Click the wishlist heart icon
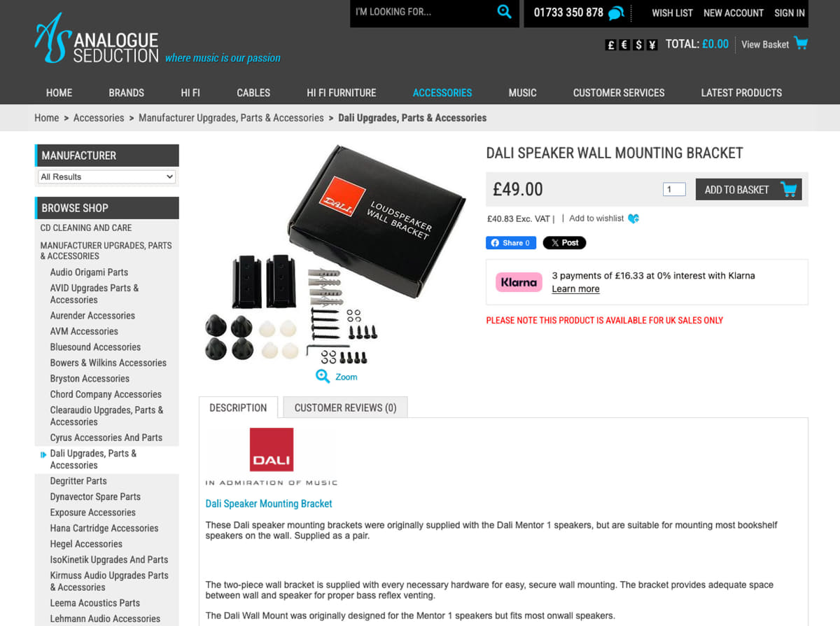The height and width of the screenshot is (626, 840). [x=633, y=218]
